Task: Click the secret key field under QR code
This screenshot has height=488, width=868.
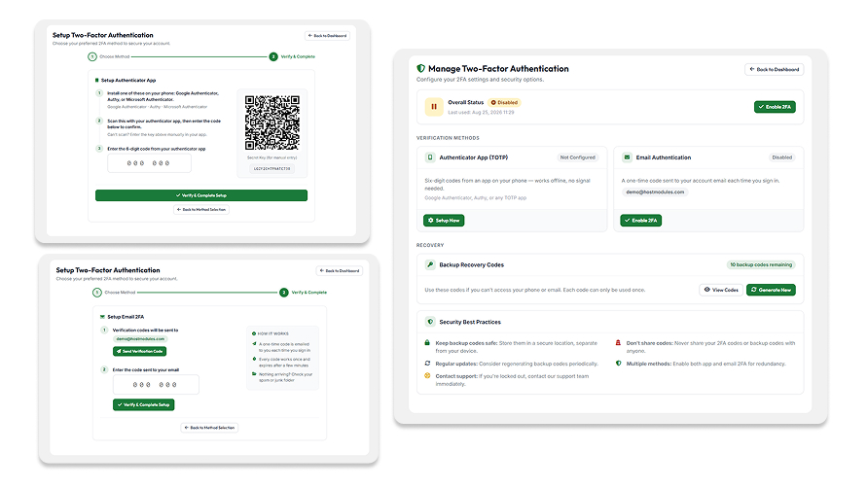Action: (x=272, y=169)
